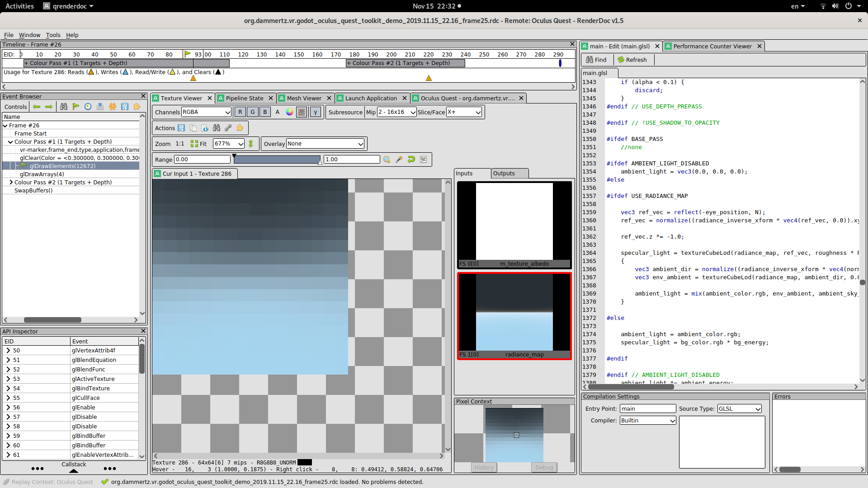Toggle histogram chart icon in Range bar
This screenshot has height=488, width=868.
click(423, 160)
